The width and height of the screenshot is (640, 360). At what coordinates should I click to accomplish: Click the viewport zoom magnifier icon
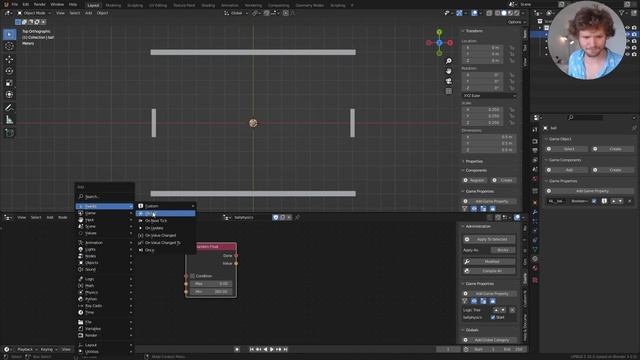click(x=449, y=61)
